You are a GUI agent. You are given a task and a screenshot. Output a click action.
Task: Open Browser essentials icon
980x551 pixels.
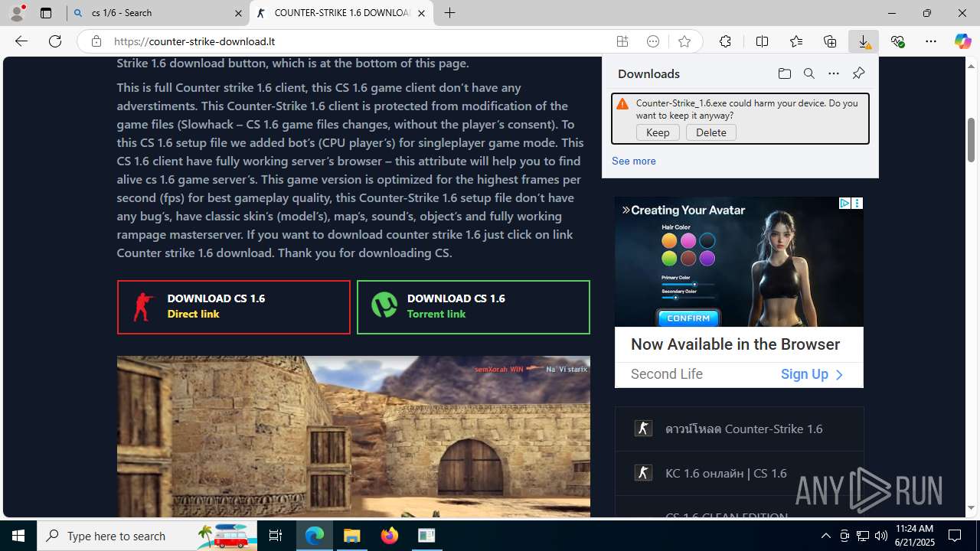(897, 41)
